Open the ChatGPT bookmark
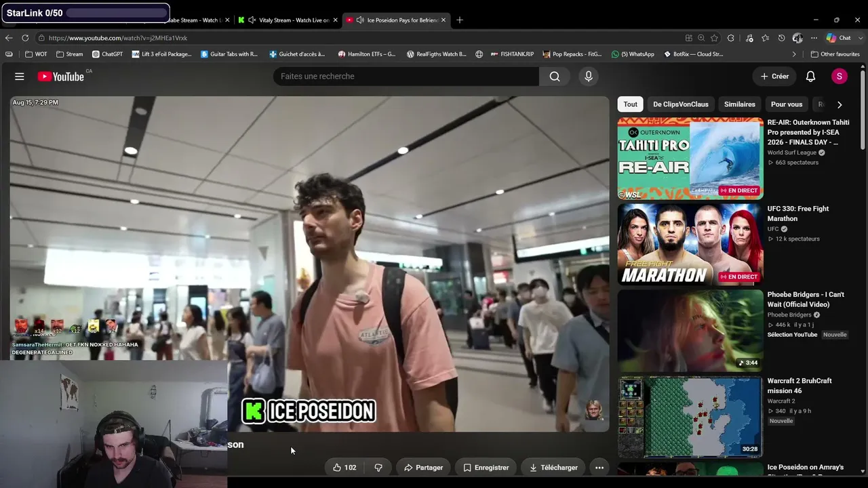Image resolution: width=868 pixels, height=488 pixels. [x=107, y=54]
